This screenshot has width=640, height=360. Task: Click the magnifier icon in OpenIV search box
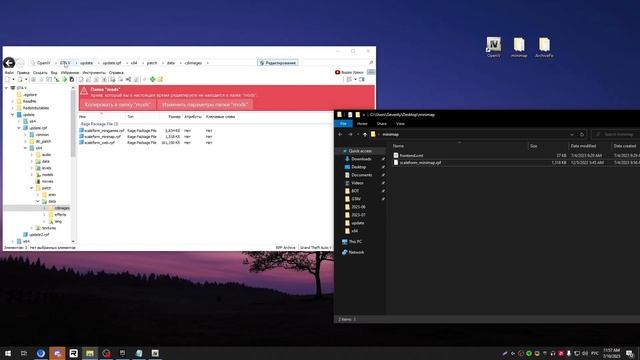pyautogui.click(x=371, y=63)
